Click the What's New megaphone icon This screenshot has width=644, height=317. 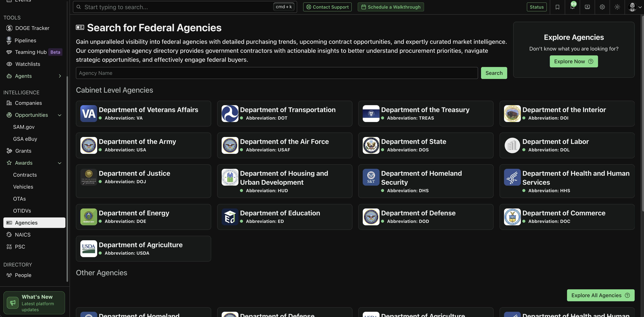click(x=13, y=303)
